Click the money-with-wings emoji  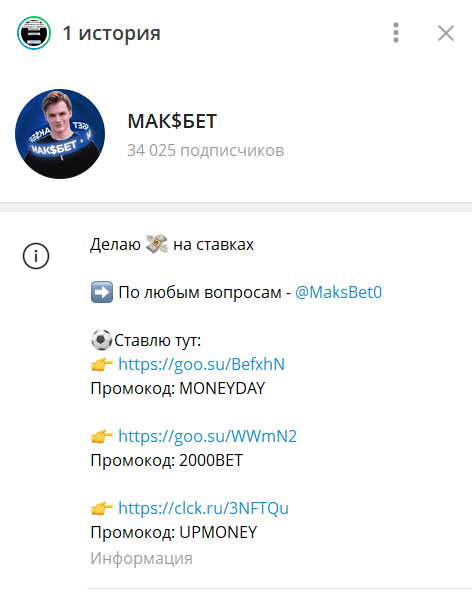pos(157,244)
